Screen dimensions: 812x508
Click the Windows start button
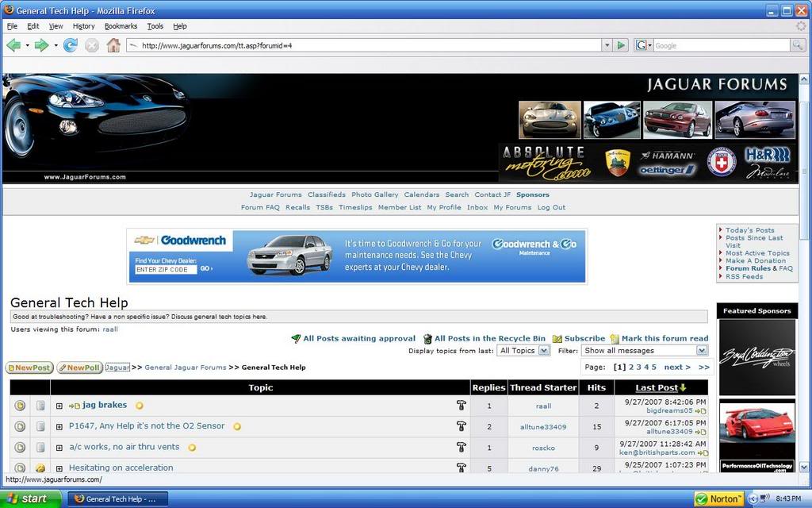(x=30, y=498)
